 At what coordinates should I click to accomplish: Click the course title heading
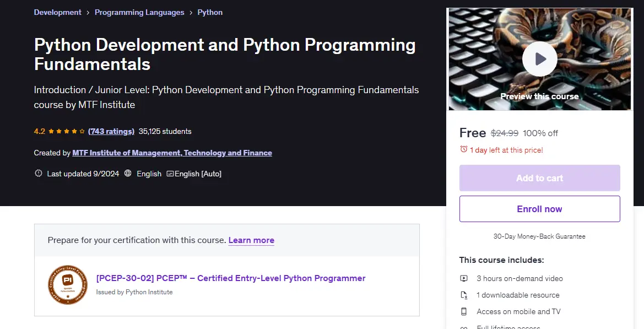[225, 54]
